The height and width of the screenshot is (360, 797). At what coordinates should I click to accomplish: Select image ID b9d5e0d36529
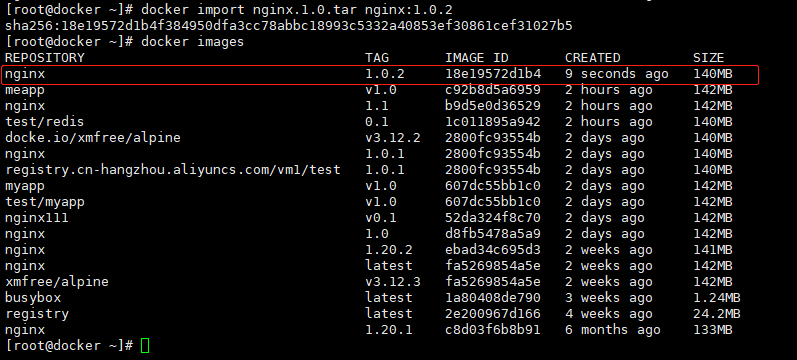[493, 106]
